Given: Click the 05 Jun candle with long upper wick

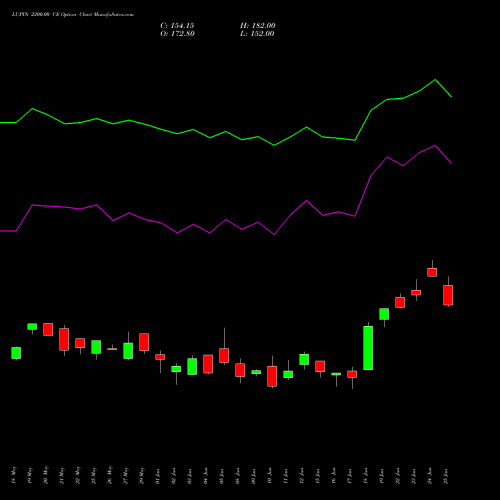Looking at the screenshot, I should [224, 355].
